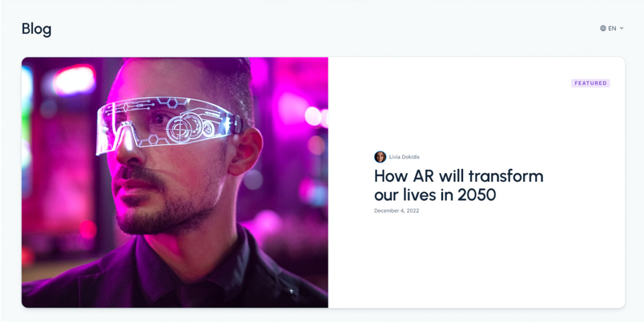Click '2050' in the article headline
This screenshot has width=644, height=322.
click(x=476, y=195)
